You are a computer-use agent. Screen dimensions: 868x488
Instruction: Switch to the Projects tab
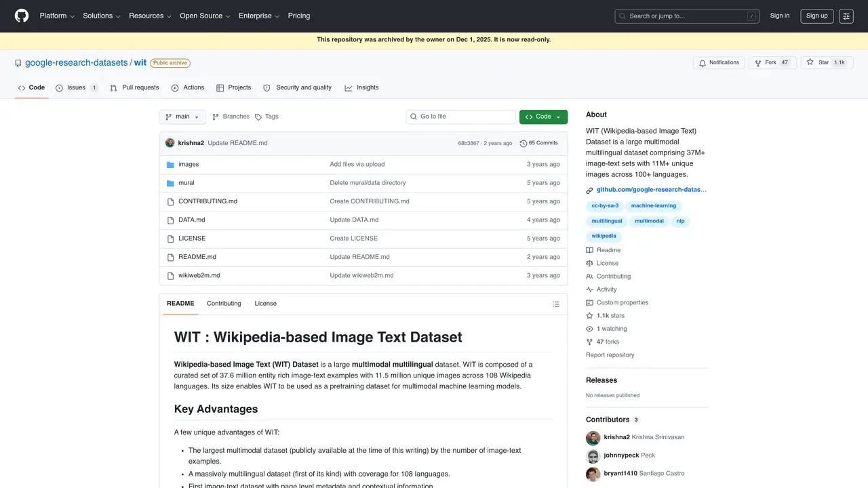(234, 87)
